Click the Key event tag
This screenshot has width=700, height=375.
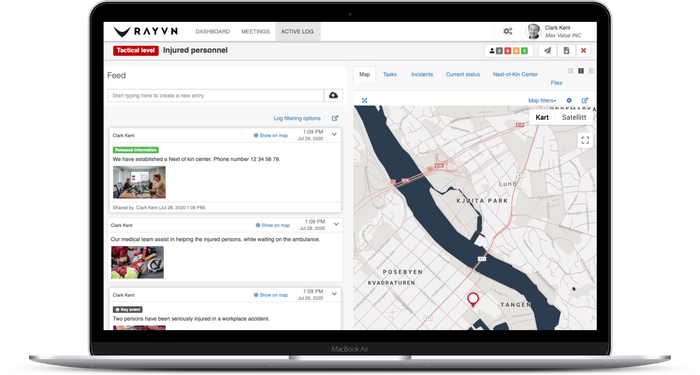click(x=128, y=309)
